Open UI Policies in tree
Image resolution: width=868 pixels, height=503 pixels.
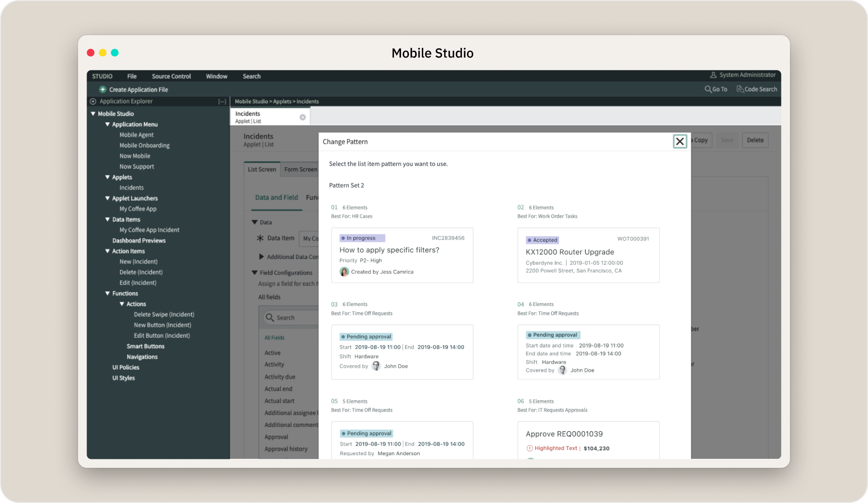click(x=125, y=367)
